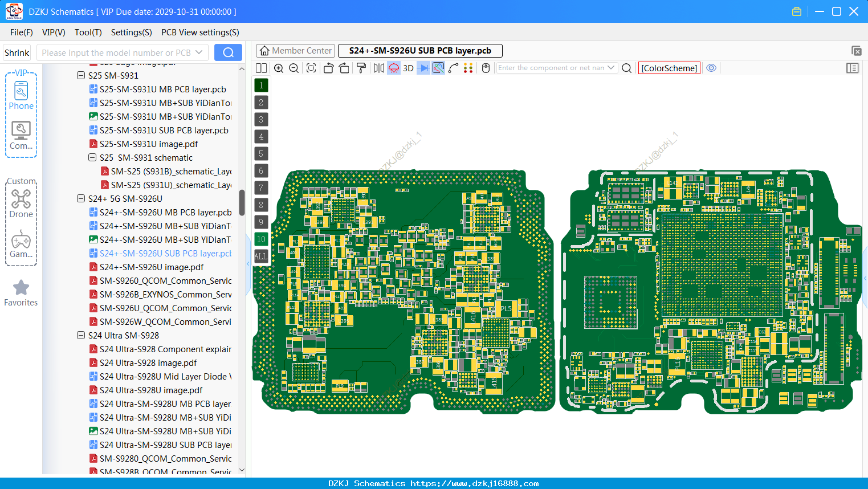The width and height of the screenshot is (868, 489).
Task: Open the Game console category
Action: point(21,244)
